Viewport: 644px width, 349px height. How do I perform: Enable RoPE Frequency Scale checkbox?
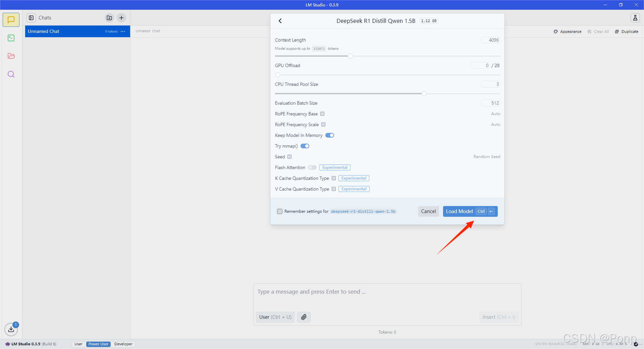point(323,124)
